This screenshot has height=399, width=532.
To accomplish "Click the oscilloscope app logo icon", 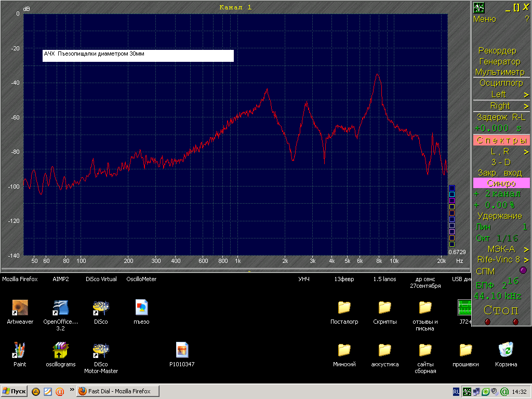I will 479,7.
